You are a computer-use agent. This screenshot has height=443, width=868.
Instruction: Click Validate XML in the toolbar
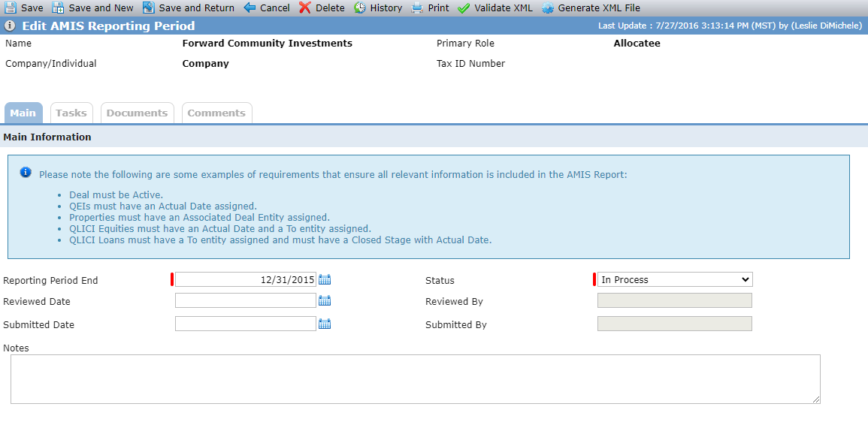(x=504, y=8)
